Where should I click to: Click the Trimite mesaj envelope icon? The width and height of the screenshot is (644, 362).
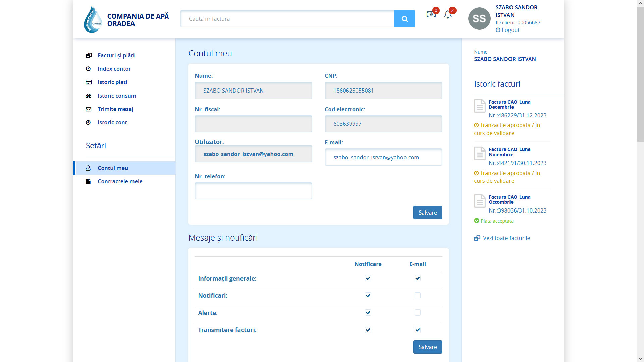[x=89, y=109]
